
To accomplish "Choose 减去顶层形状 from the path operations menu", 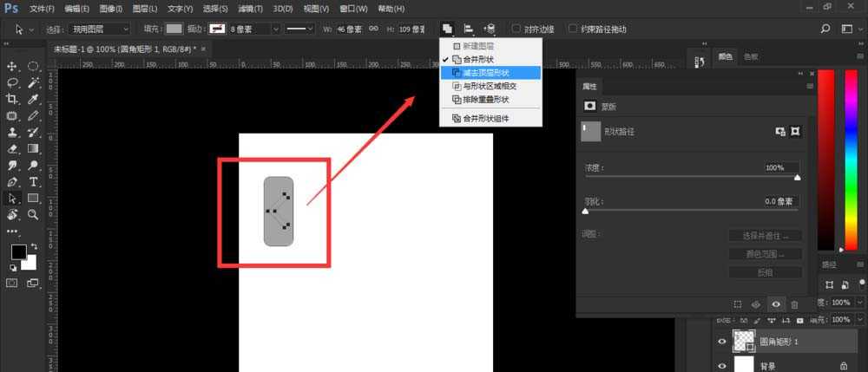I will pos(491,73).
